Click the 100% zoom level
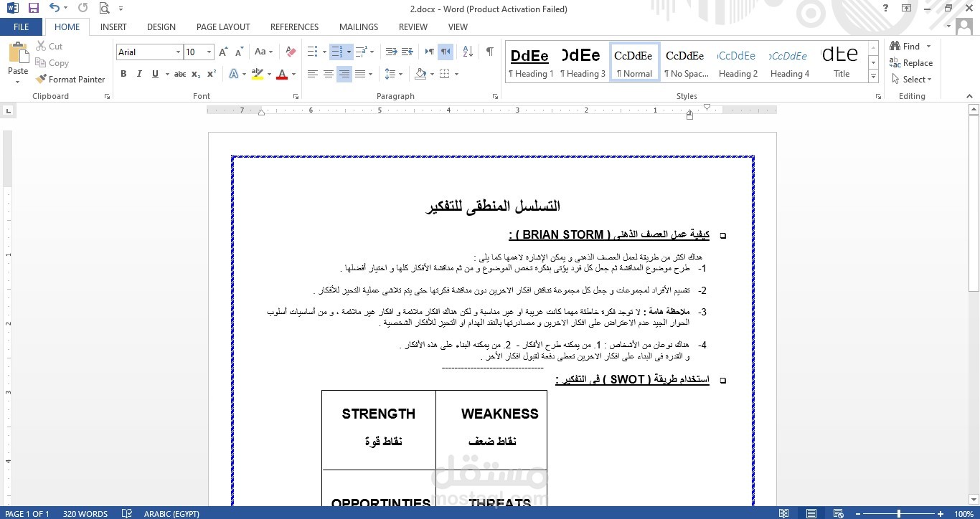 (x=963, y=513)
